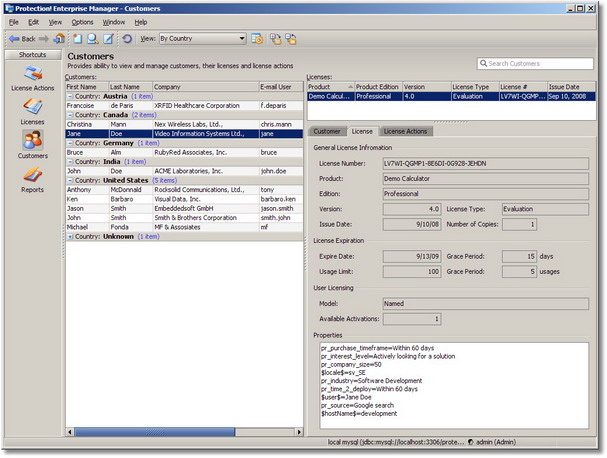Collapse the United States country group
Image resolution: width=607 pixels, height=458 pixels.
(x=69, y=180)
